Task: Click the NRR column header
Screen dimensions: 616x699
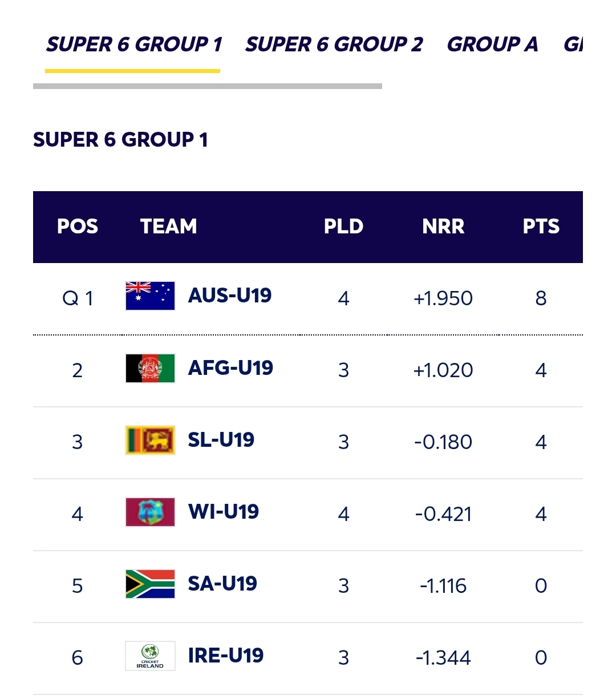Action: [x=443, y=227]
